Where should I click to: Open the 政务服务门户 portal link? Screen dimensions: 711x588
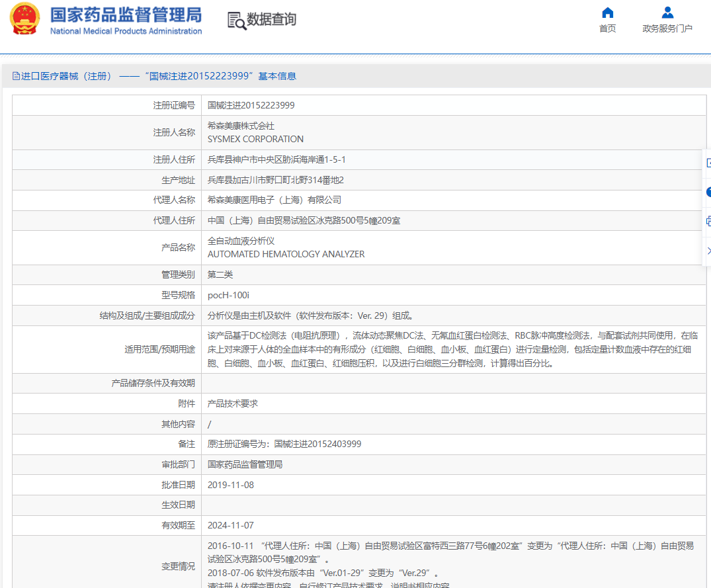pos(667,20)
